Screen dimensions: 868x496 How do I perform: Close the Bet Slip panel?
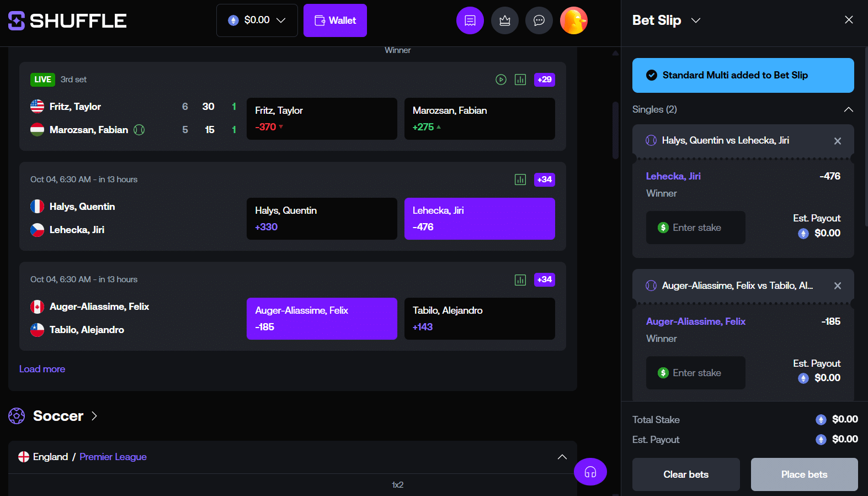tap(849, 20)
